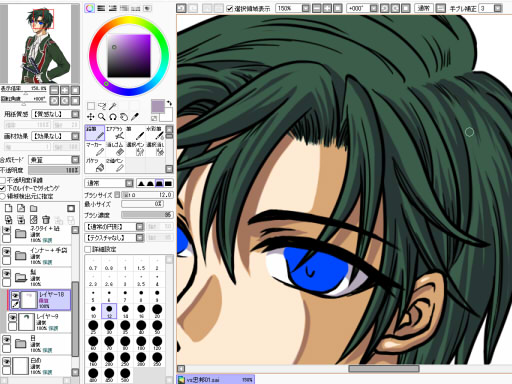Toggle the RGB slider panel icon
Image resolution: width=512 pixels, height=384 pixels.
(x=101, y=8)
